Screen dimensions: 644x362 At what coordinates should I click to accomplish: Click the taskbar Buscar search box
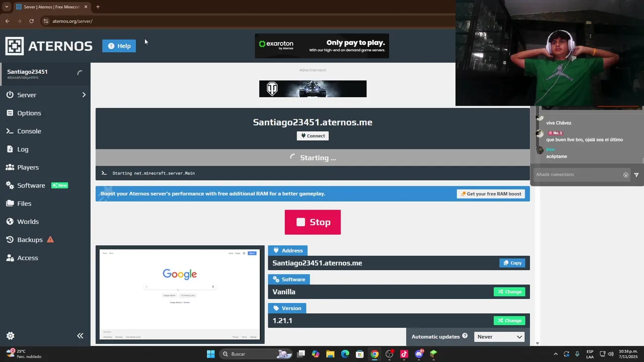tap(258, 354)
